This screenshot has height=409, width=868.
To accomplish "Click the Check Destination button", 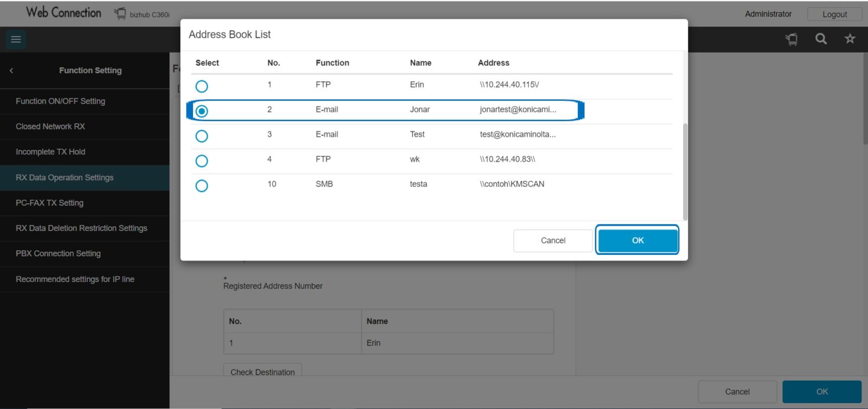I will point(263,372).
